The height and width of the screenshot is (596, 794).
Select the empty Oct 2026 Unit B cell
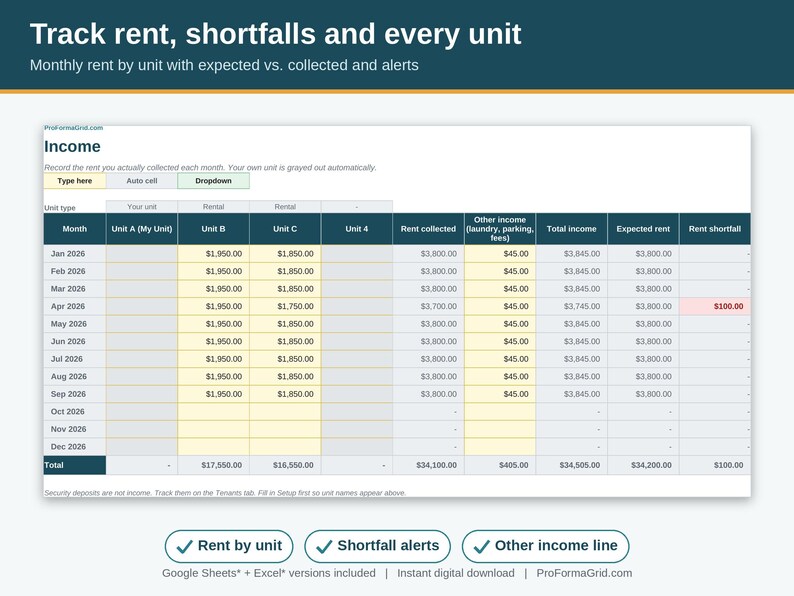(x=213, y=412)
